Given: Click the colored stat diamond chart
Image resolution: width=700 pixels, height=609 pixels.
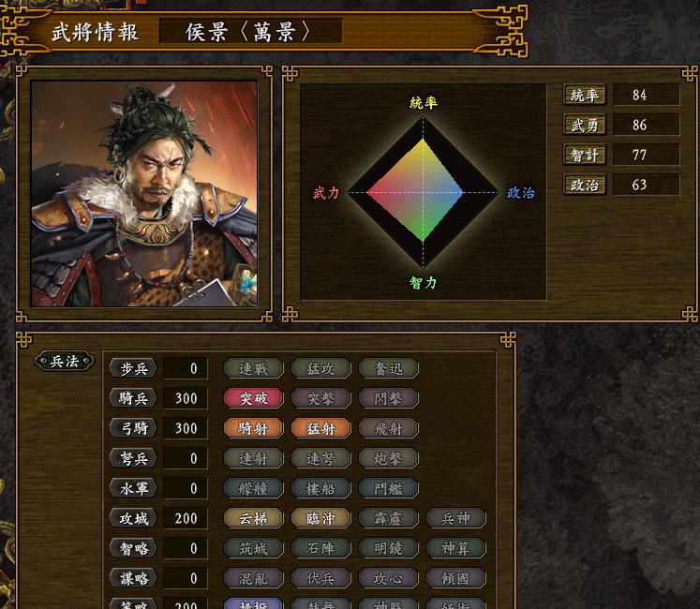Looking at the screenshot, I should pos(423,192).
